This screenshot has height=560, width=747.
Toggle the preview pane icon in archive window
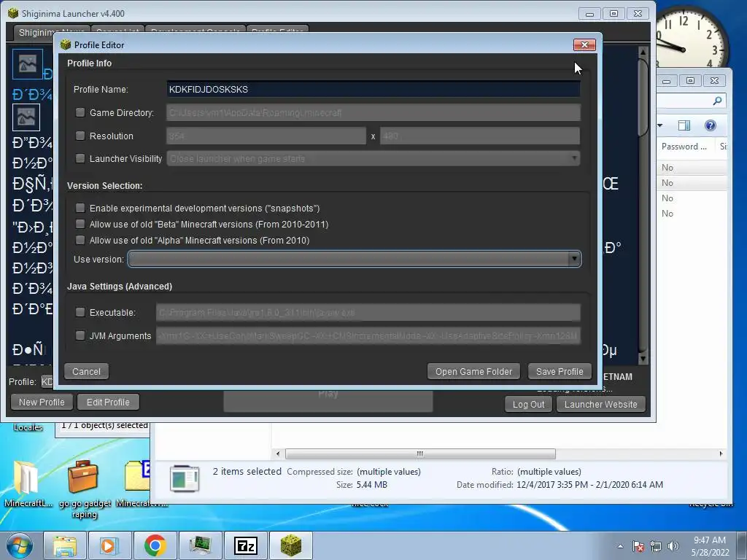point(684,125)
